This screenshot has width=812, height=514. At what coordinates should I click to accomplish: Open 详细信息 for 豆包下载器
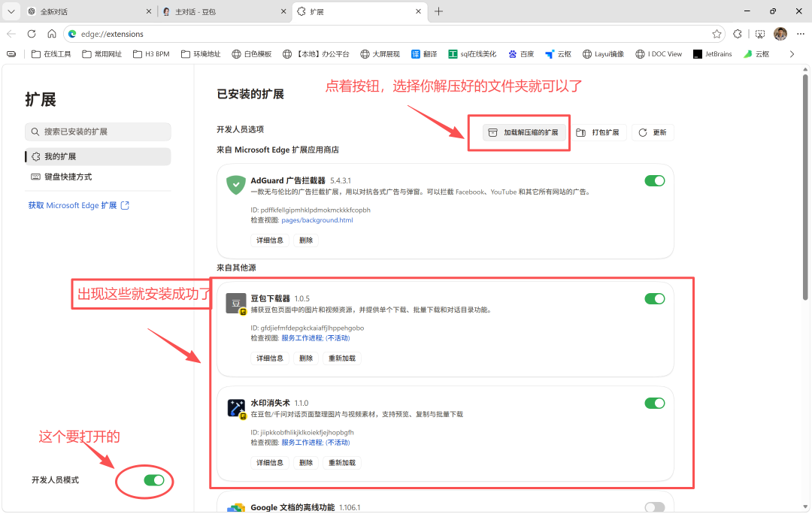coord(270,358)
